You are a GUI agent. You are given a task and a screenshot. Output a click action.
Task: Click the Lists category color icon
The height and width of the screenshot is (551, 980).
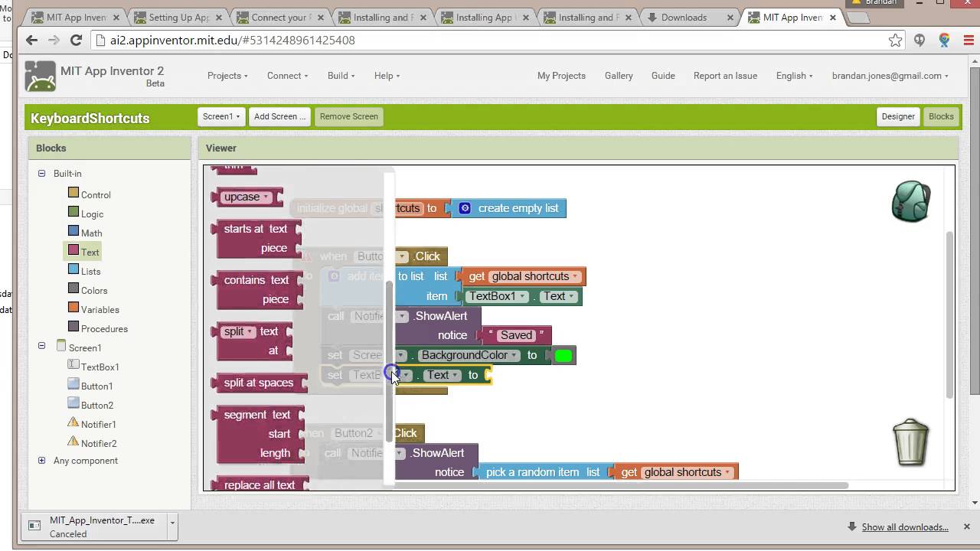tap(73, 269)
